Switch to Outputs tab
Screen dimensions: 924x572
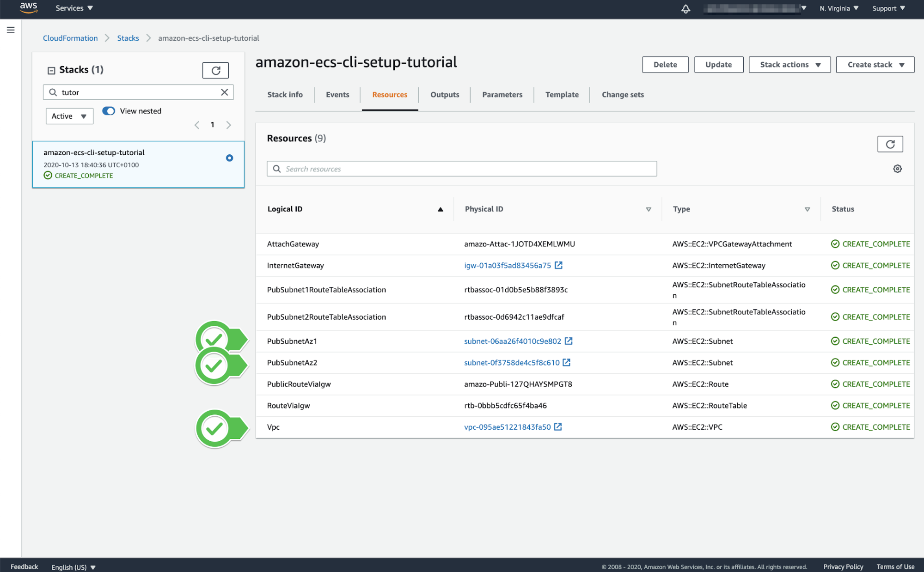pos(445,94)
